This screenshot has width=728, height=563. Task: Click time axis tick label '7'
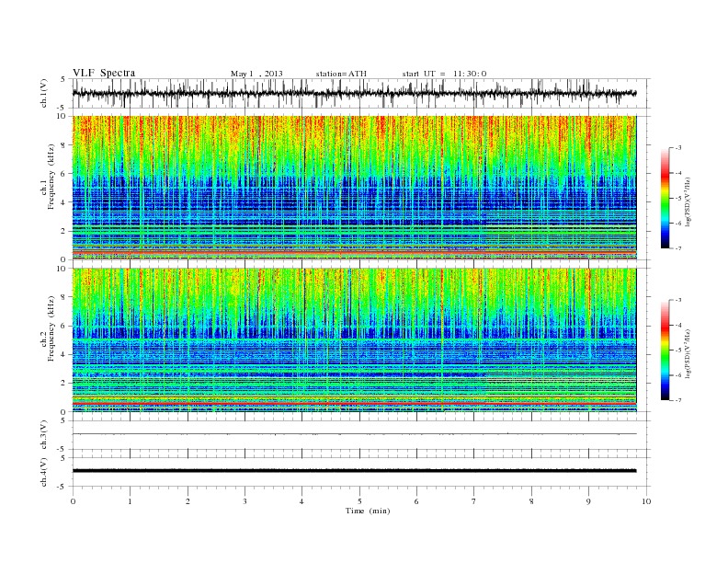474,501
